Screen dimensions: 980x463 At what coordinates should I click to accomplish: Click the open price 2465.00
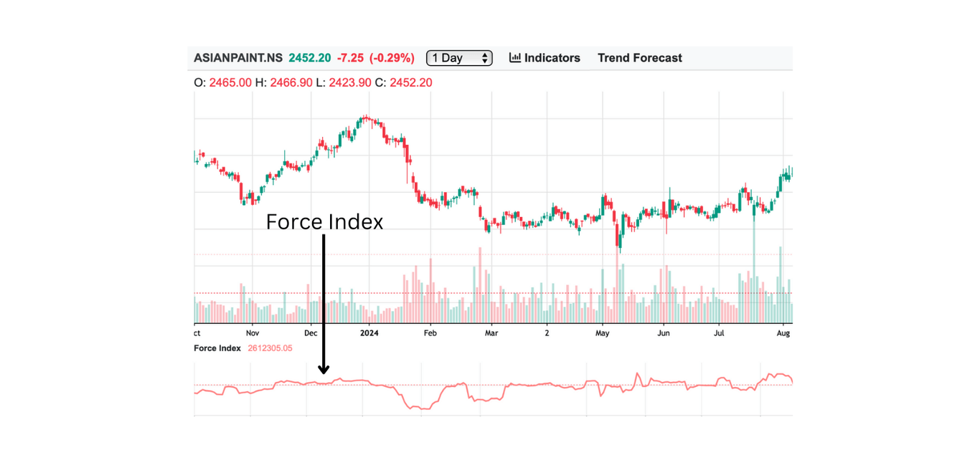[x=230, y=82]
